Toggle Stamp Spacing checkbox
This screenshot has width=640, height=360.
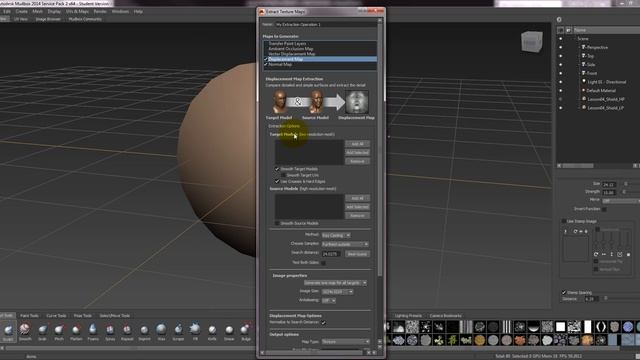tap(564, 293)
